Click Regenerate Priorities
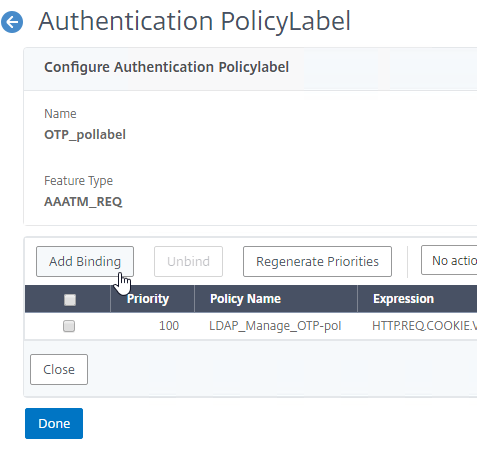The image size is (477, 451). (x=317, y=262)
